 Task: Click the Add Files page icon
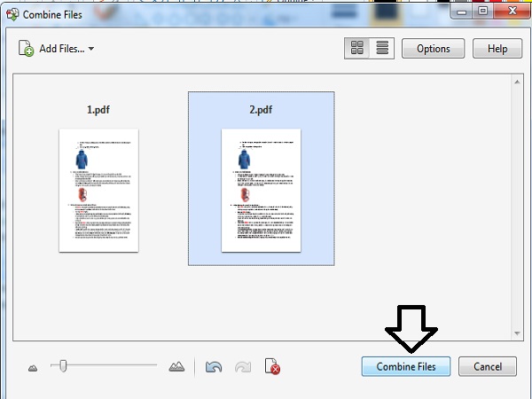26,48
